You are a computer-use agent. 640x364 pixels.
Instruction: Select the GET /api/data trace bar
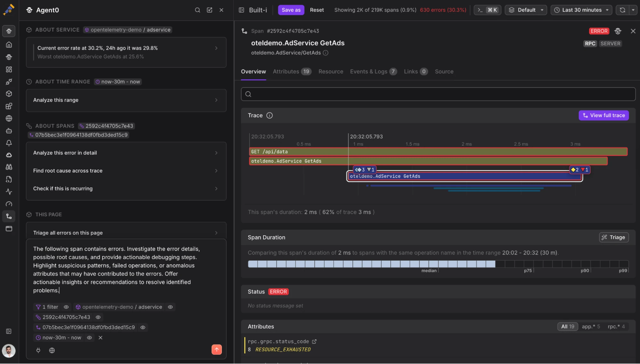[438, 151]
